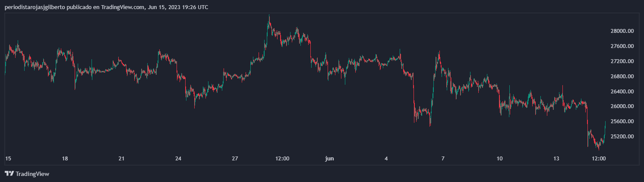Select the 25200.00 price axis label

point(622,137)
